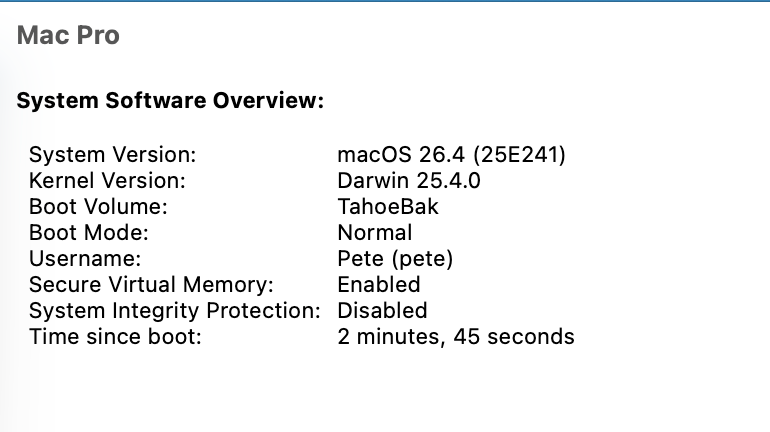Click the Boot Mode label

[88, 233]
